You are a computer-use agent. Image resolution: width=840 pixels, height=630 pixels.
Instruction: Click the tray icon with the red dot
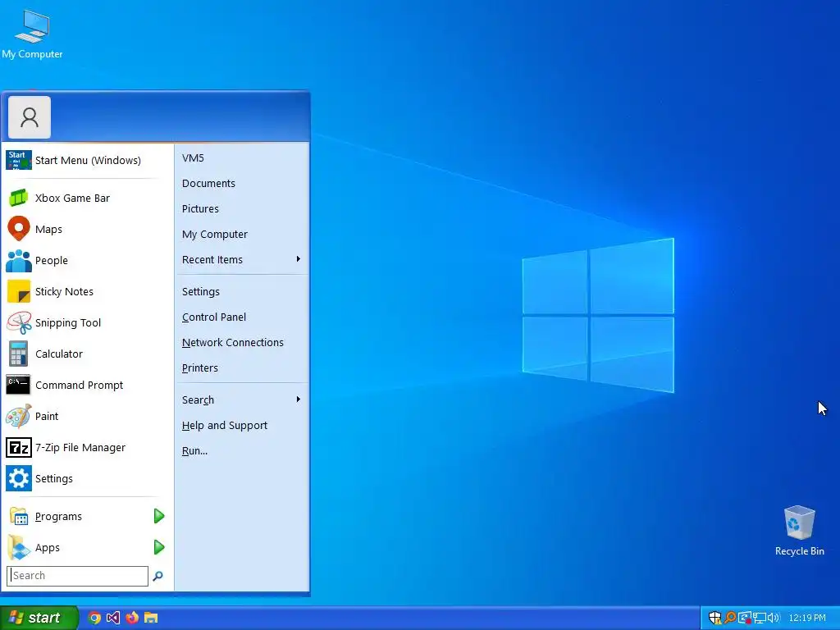coord(744,618)
